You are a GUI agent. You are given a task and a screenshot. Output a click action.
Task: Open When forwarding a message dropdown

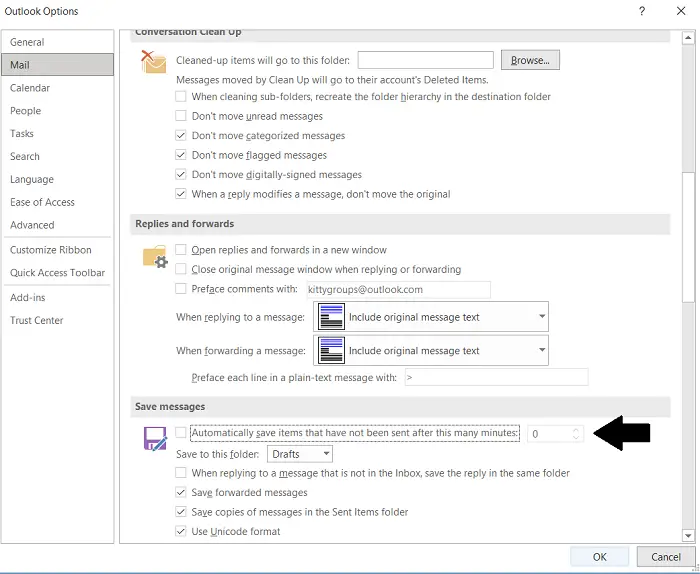431,351
